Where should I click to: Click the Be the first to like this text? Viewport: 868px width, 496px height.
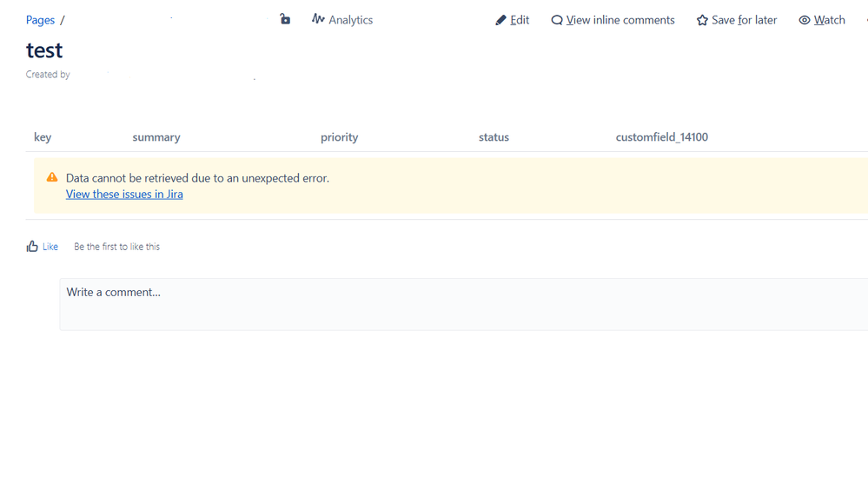click(116, 247)
